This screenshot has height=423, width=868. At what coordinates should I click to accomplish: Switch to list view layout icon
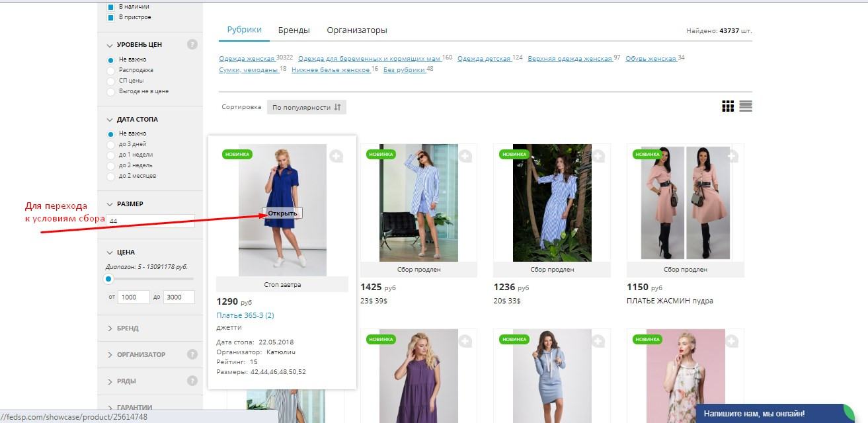point(746,106)
